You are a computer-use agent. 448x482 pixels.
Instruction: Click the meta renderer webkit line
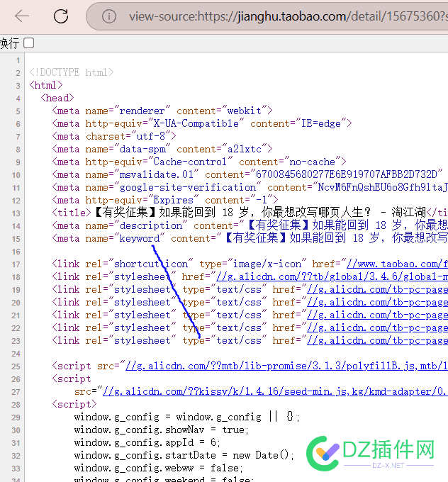click(x=162, y=111)
